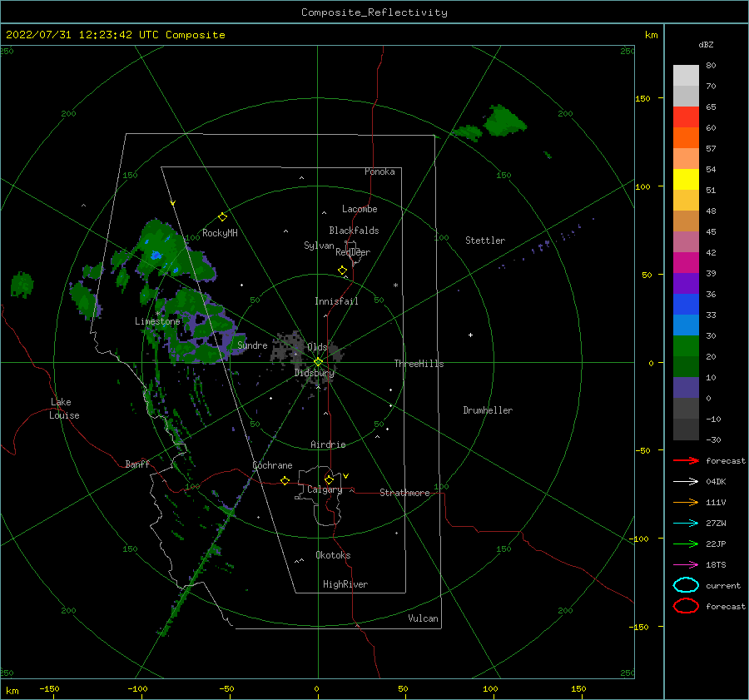
Task: Click the bright yellow 51-54 dBZ swatch
Action: 686,180
